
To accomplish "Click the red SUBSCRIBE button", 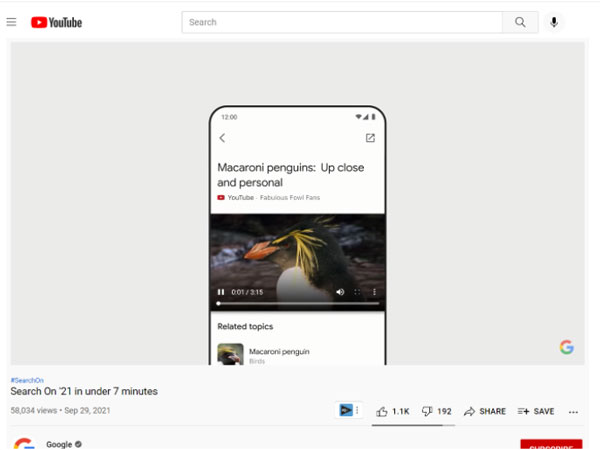I will [x=551, y=445].
